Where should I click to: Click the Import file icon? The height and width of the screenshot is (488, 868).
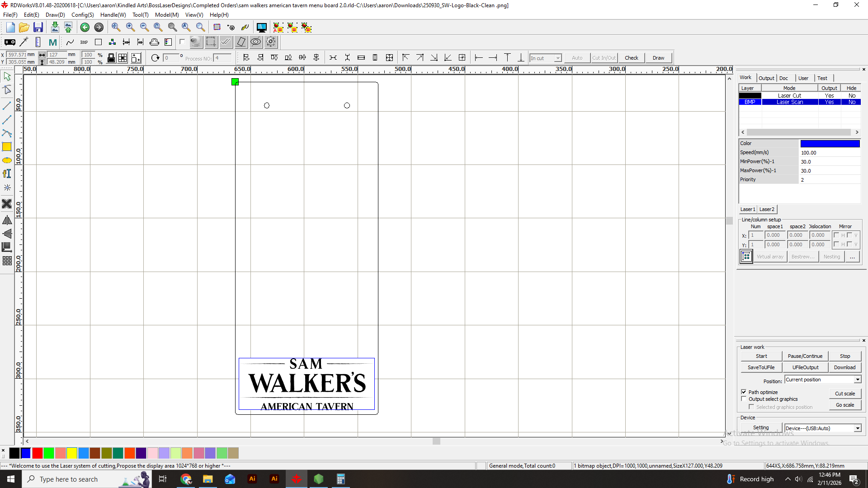coord(55,28)
